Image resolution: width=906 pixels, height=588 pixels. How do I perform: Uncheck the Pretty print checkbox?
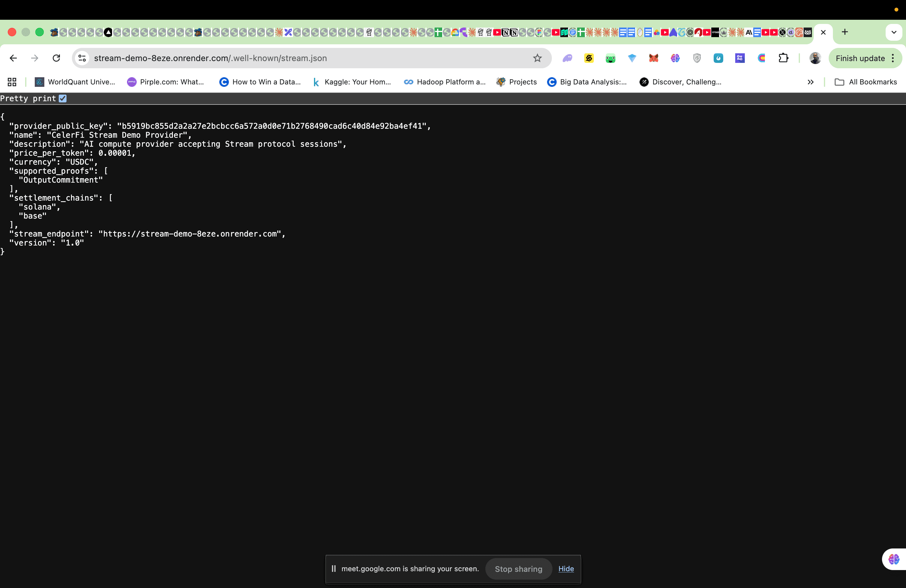pos(63,98)
